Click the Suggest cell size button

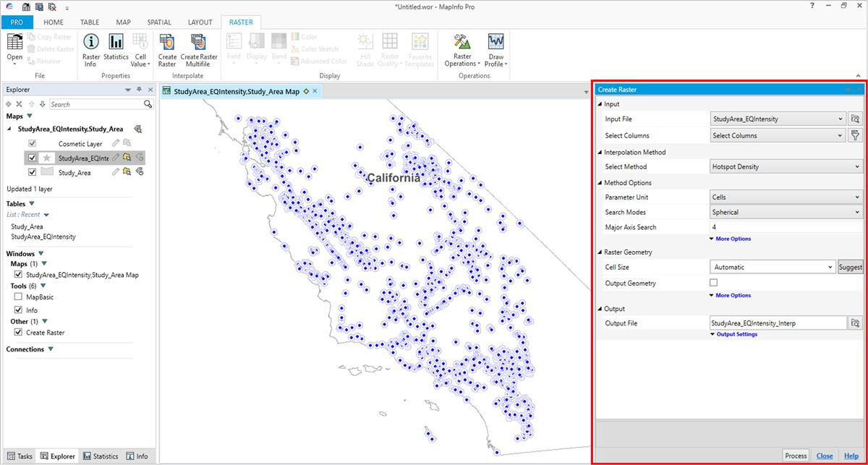click(x=850, y=267)
